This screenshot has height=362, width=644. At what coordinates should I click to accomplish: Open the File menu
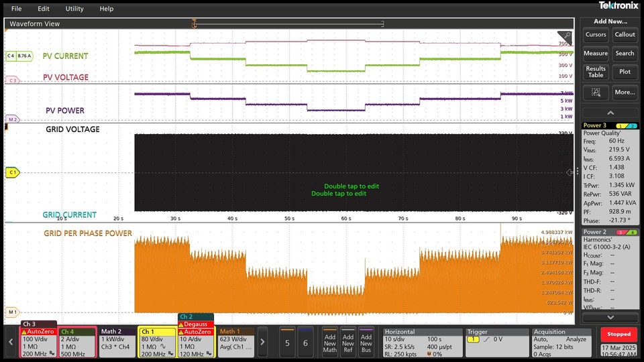(x=17, y=9)
